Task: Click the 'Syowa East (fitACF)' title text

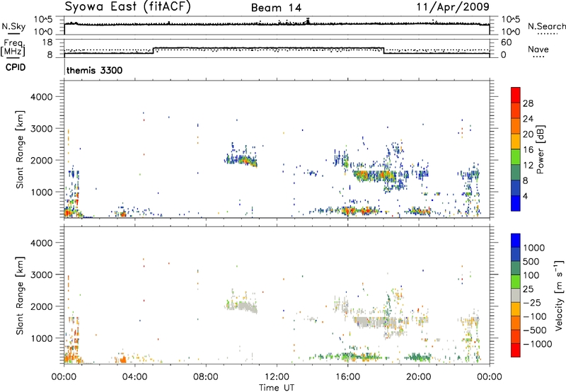Action: click(128, 6)
